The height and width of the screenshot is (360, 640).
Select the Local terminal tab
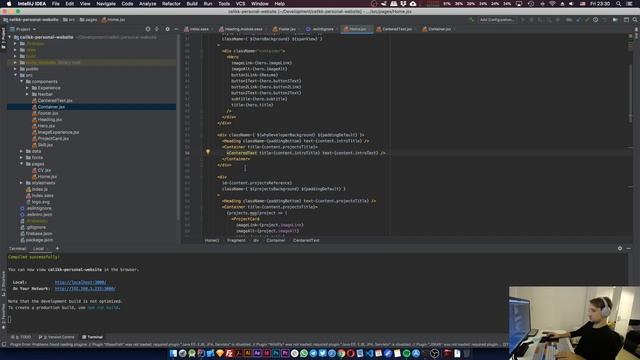coord(38,249)
